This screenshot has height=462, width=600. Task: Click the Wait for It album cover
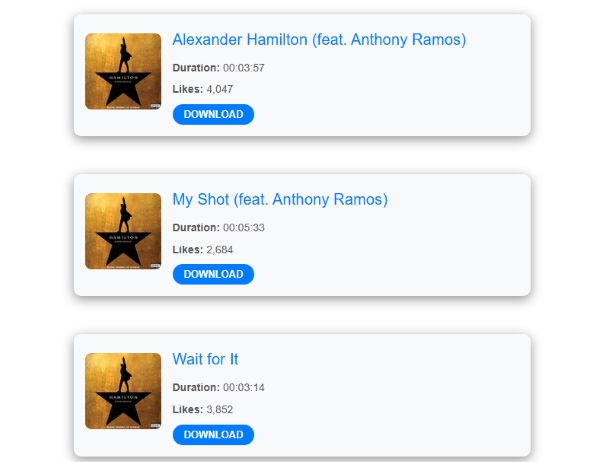[x=123, y=391]
